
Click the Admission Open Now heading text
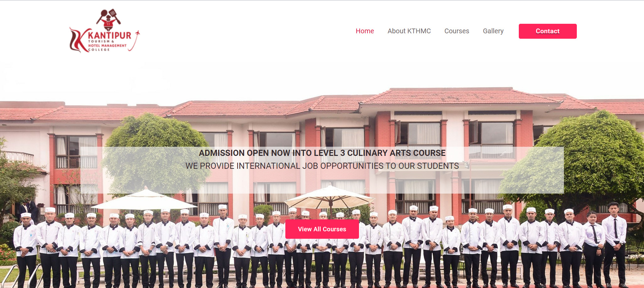pos(322,153)
